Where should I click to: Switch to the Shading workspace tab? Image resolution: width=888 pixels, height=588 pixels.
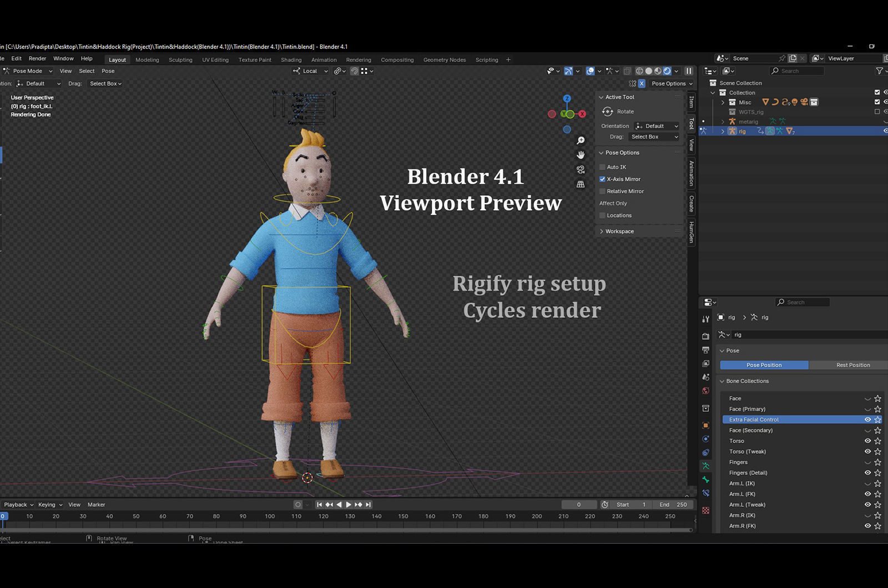point(291,60)
